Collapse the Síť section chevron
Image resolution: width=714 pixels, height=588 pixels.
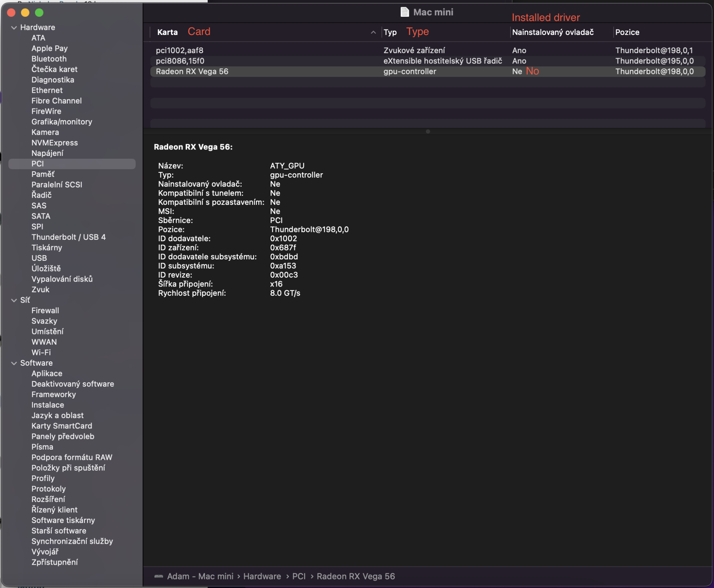coord(14,300)
